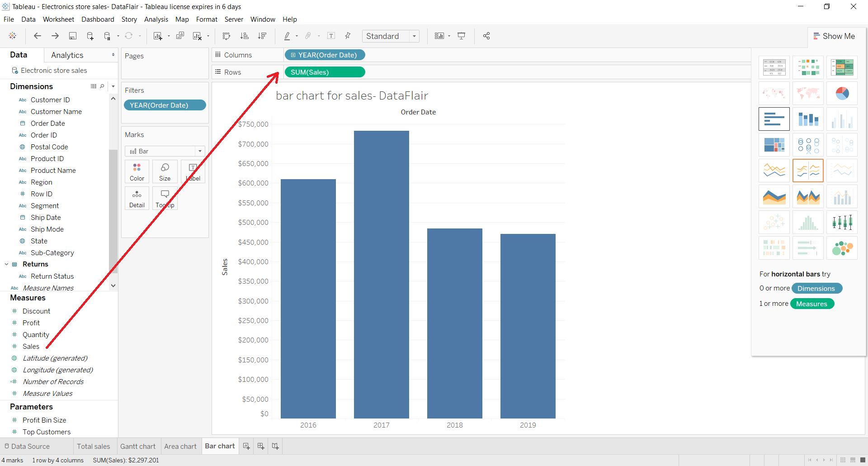Toggle presentation mode icon in toolbar
This screenshot has height=466, width=868.
click(x=462, y=36)
